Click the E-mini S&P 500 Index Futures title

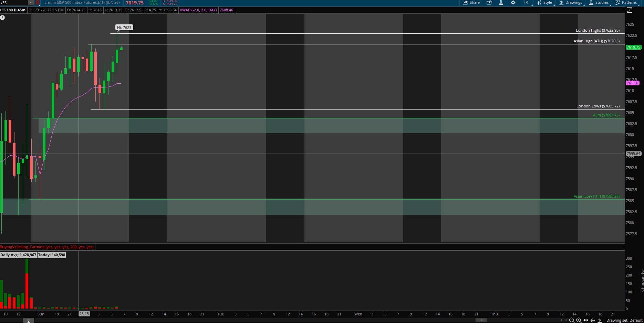(82, 2)
